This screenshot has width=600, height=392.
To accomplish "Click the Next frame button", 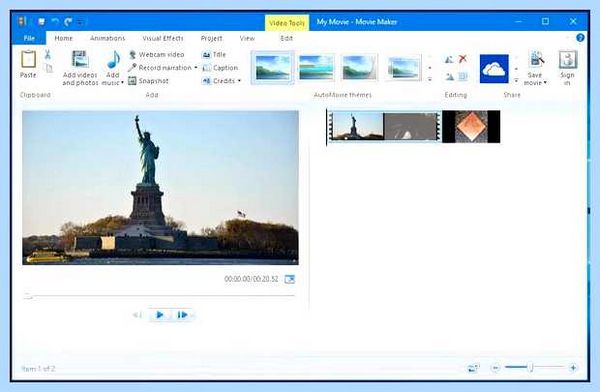I will [x=182, y=315].
